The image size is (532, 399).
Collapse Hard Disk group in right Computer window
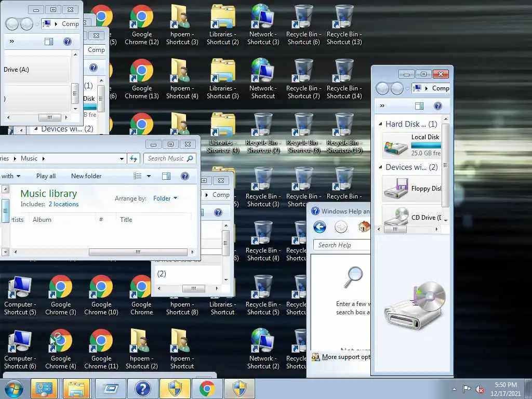[380, 124]
